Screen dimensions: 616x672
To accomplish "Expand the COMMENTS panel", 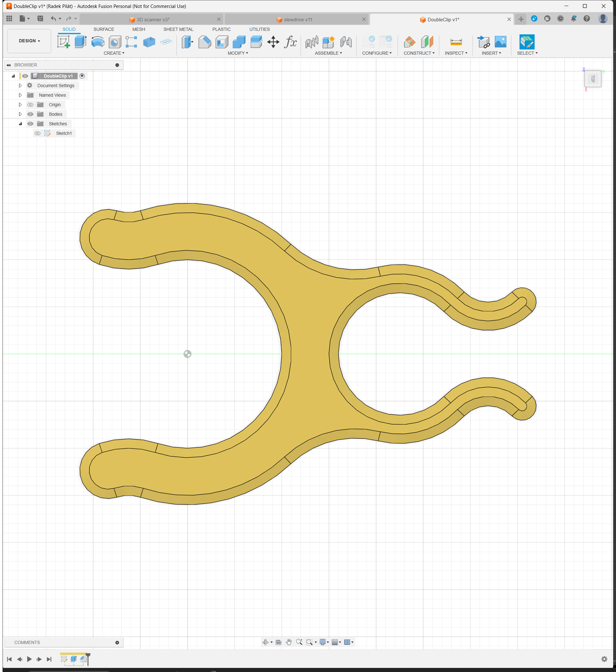I will pos(117,643).
